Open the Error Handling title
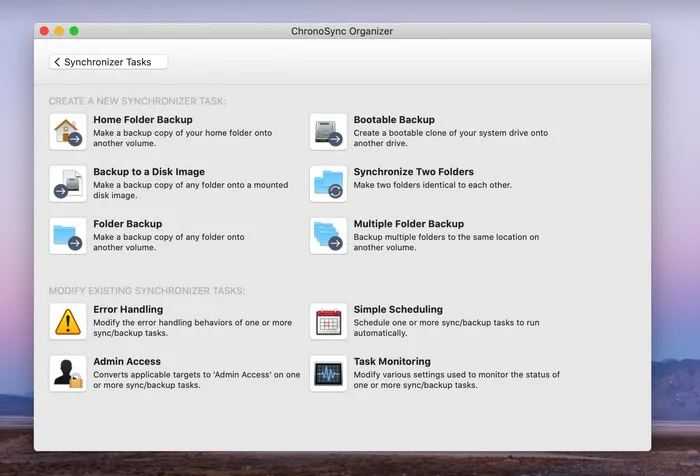 coord(128,309)
